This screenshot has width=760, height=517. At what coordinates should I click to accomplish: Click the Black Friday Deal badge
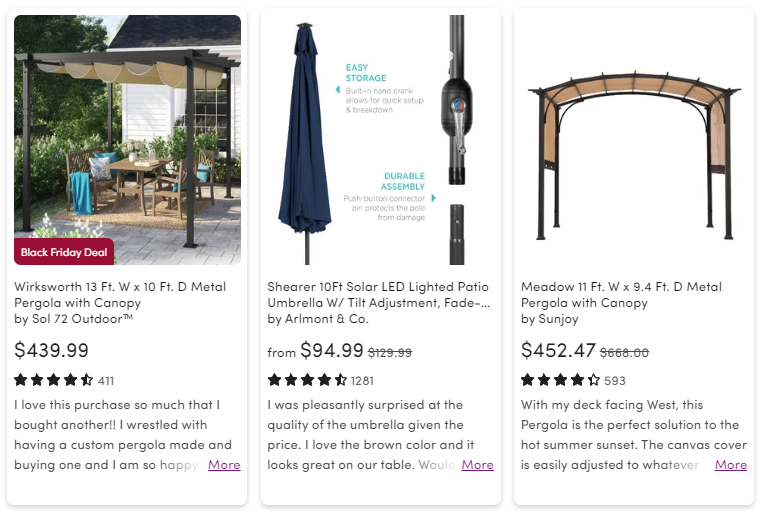[x=64, y=252]
